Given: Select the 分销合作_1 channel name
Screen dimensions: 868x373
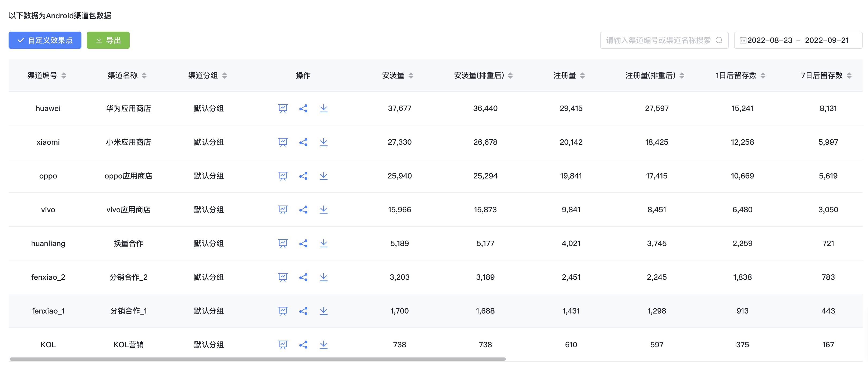Looking at the screenshot, I should pos(128,311).
